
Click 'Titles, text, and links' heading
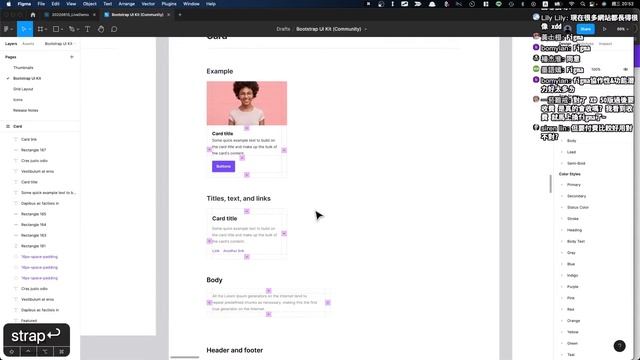238,198
